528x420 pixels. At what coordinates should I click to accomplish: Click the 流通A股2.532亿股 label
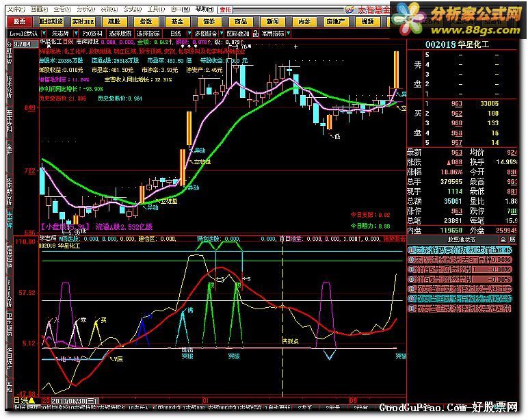pos(124,226)
